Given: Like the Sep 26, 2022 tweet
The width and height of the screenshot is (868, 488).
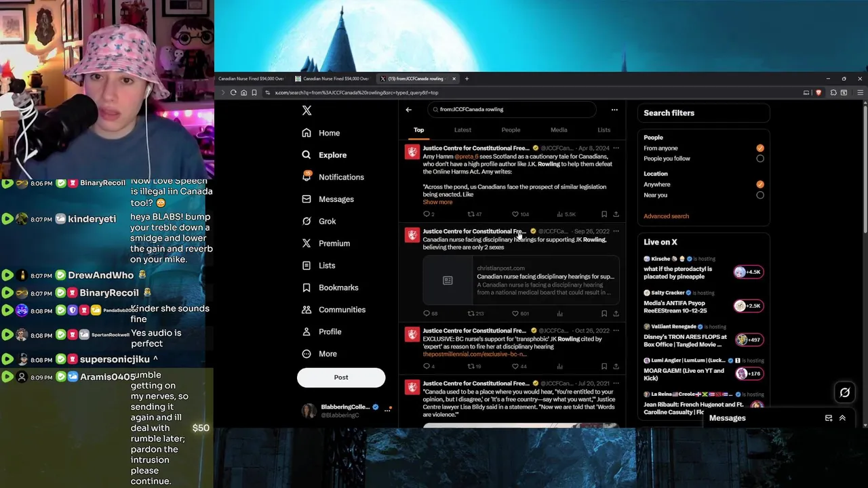Looking at the screenshot, I should click(515, 313).
